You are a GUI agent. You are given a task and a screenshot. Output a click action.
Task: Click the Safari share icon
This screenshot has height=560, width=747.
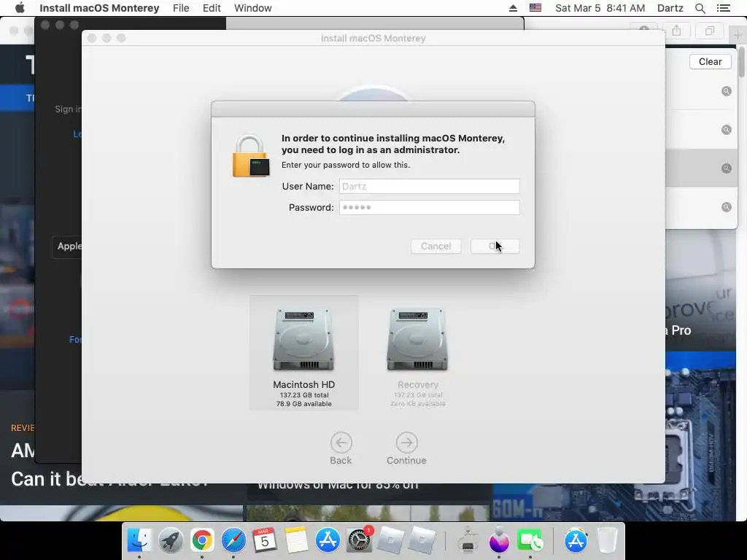coord(676,31)
